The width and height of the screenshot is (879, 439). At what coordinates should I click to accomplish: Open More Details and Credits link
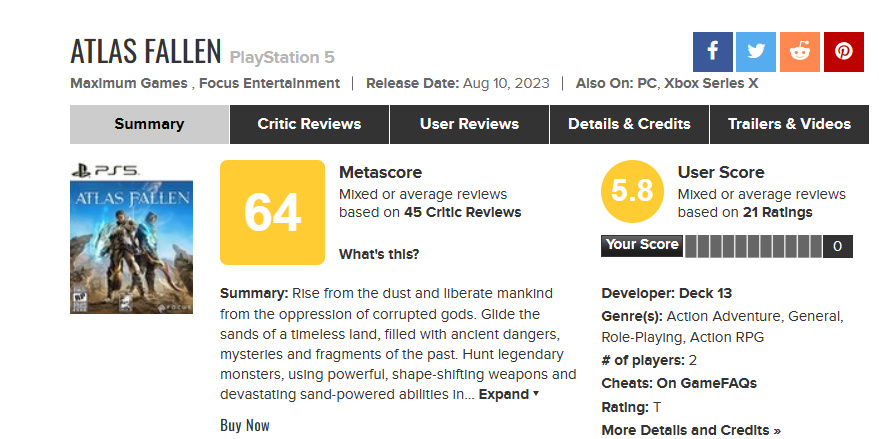click(x=691, y=430)
